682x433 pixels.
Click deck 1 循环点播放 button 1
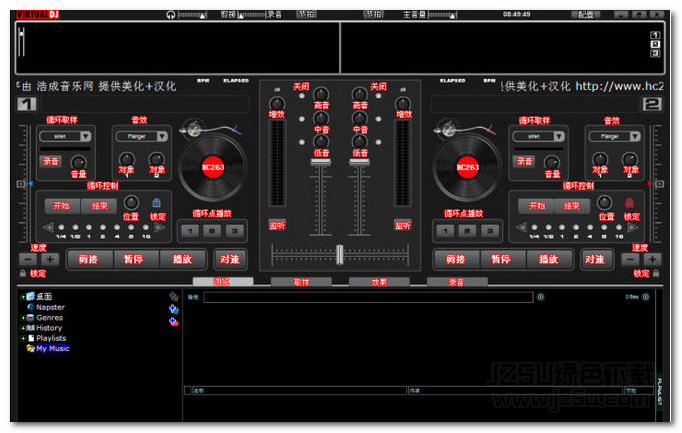[190, 231]
